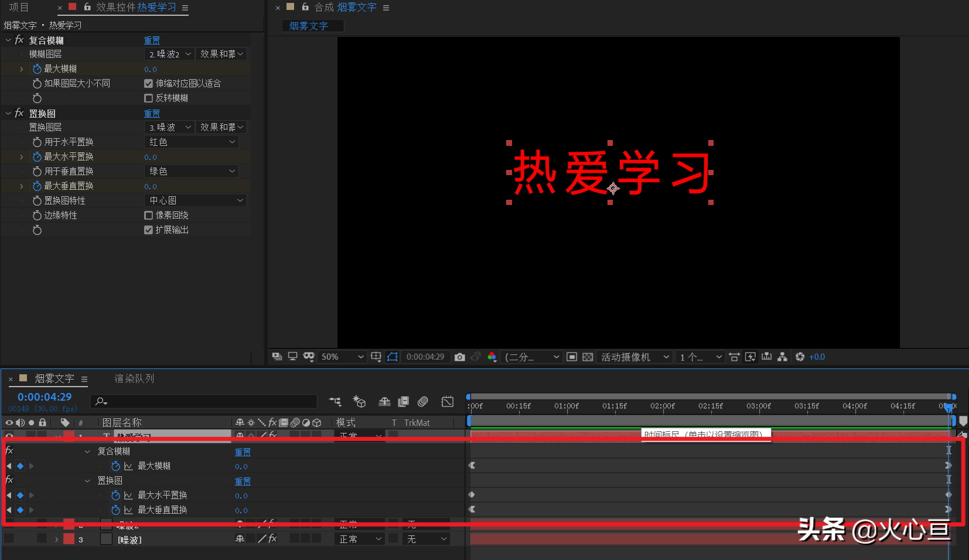Screen dimensions: 969x560
Task: Collapse 复合模糊 effect in effect controls
Action: [x=8, y=40]
